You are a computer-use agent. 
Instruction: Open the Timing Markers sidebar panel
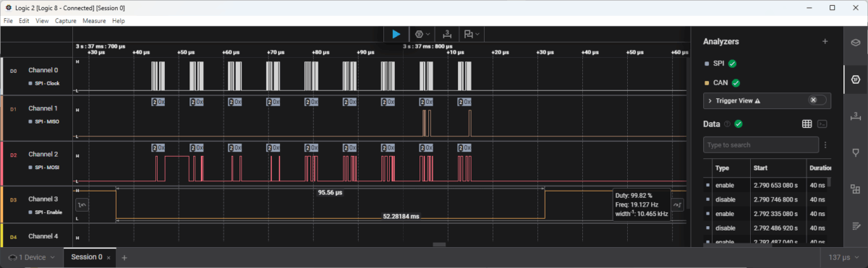855,152
